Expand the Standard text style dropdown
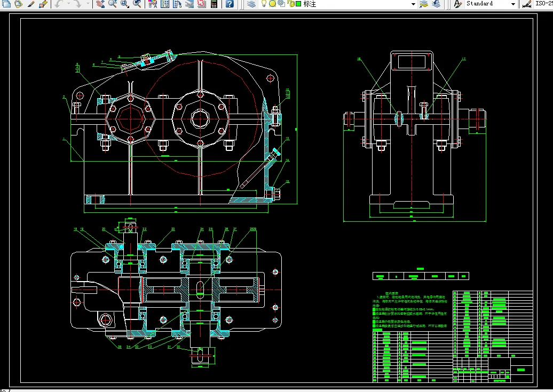 point(513,4)
